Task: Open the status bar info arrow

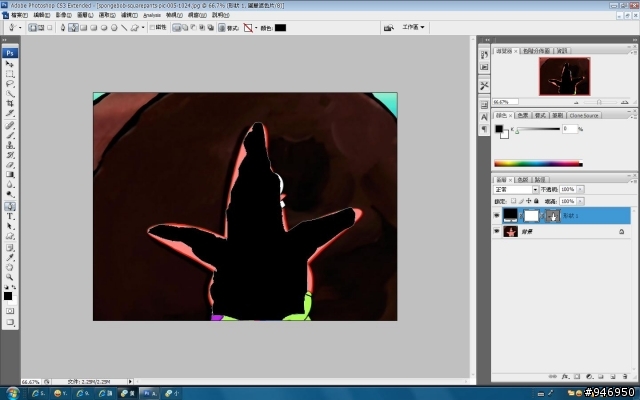Action: [130, 382]
